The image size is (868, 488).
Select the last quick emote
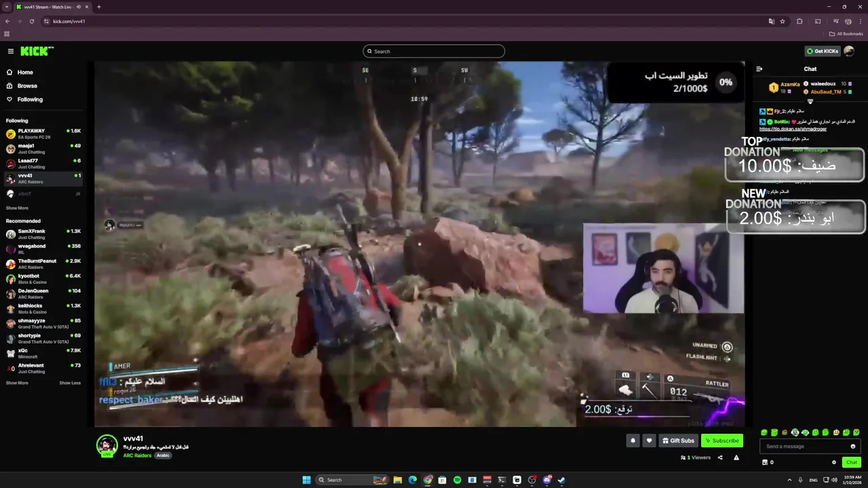coord(856,432)
